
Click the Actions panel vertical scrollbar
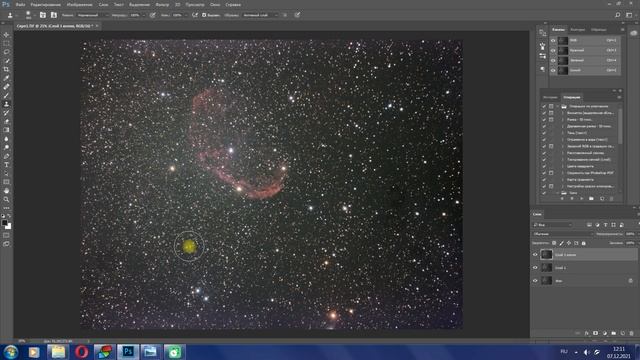coord(620,127)
